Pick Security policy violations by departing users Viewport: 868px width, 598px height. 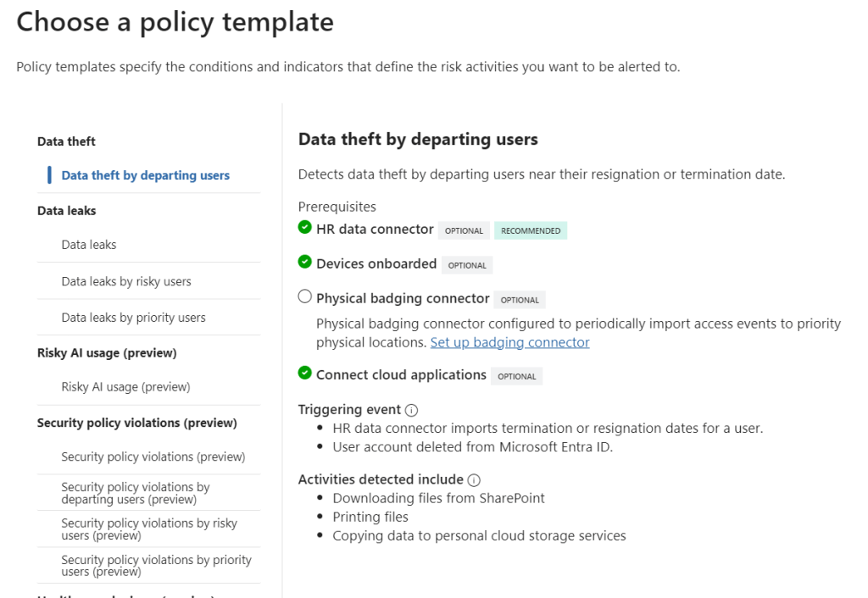click(x=136, y=493)
